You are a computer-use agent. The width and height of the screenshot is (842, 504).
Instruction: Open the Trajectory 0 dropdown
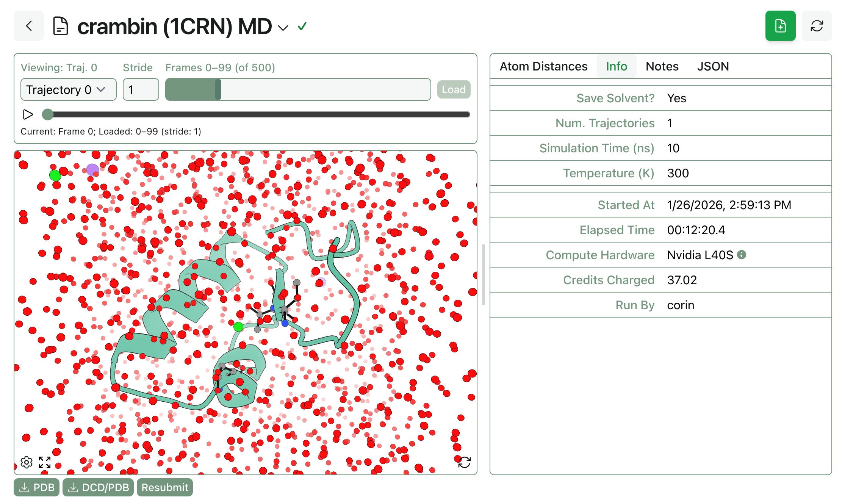point(68,89)
